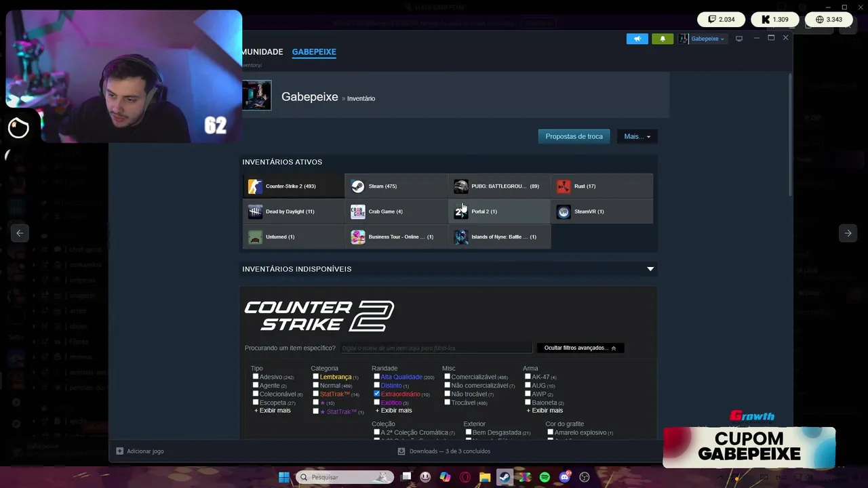The height and width of the screenshot is (488, 868).
Task: Open the Copilot taskbar icon
Action: click(445, 477)
